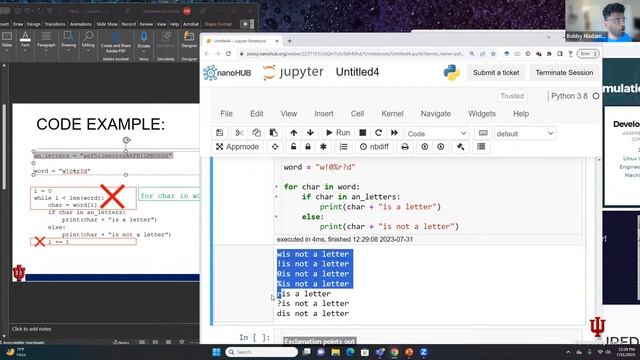Cut selected cells with the scissors icon

click(240, 133)
